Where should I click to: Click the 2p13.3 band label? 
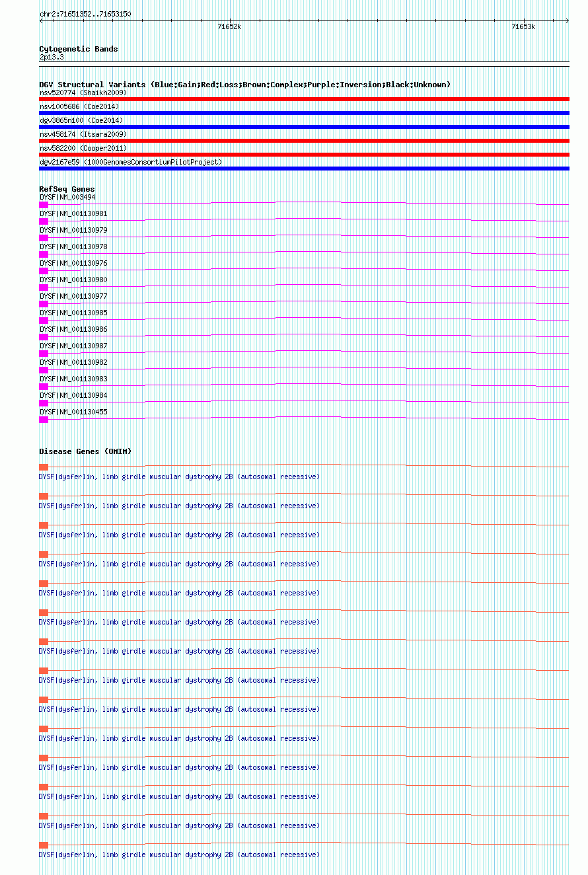pyautogui.click(x=52, y=57)
